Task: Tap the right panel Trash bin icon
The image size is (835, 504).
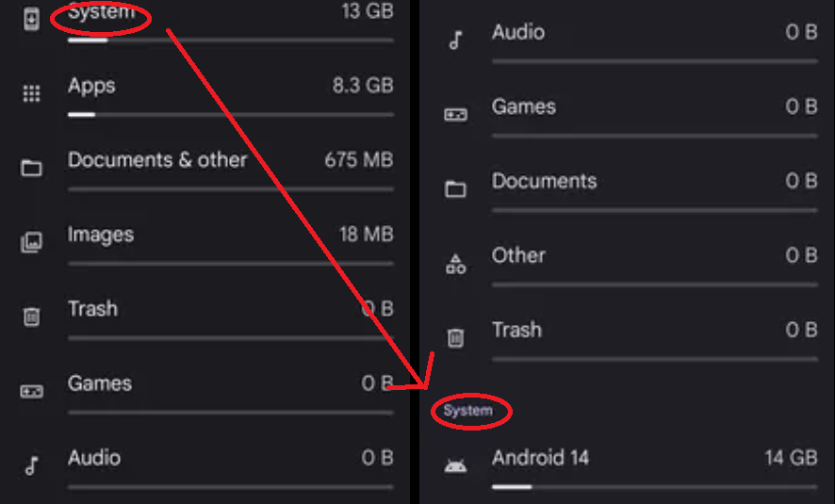Action: (x=455, y=338)
